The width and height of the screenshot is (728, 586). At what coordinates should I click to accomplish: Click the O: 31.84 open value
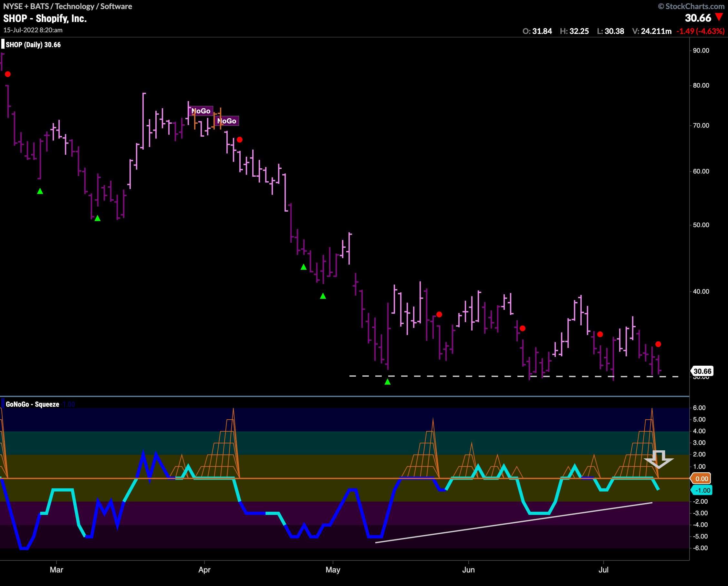coord(537,31)
